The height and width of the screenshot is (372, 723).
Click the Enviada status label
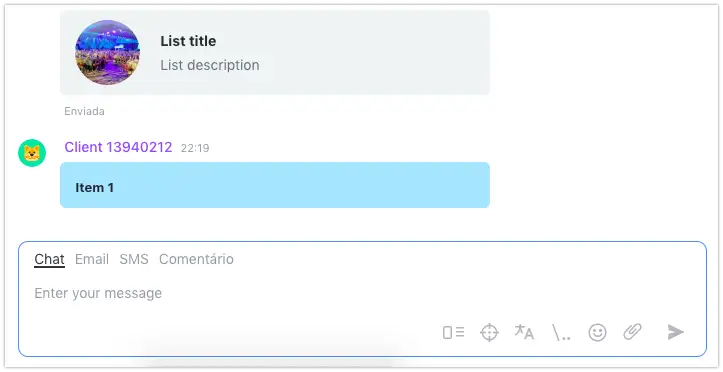(x=84, y=111)
